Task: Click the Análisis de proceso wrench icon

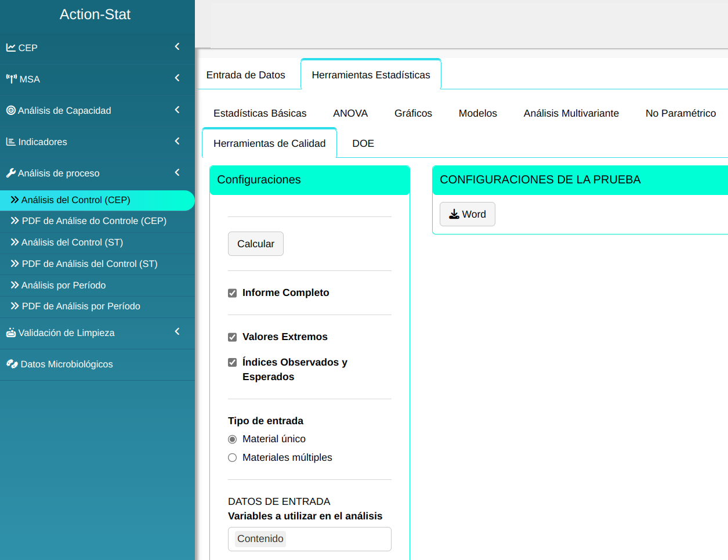Action: 11,173
